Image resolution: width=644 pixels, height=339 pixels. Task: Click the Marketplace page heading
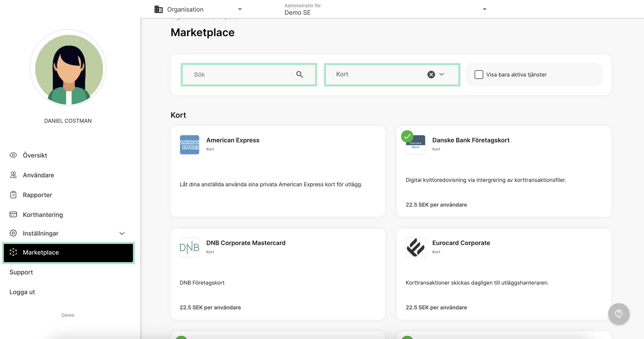[x=203, y=33]
